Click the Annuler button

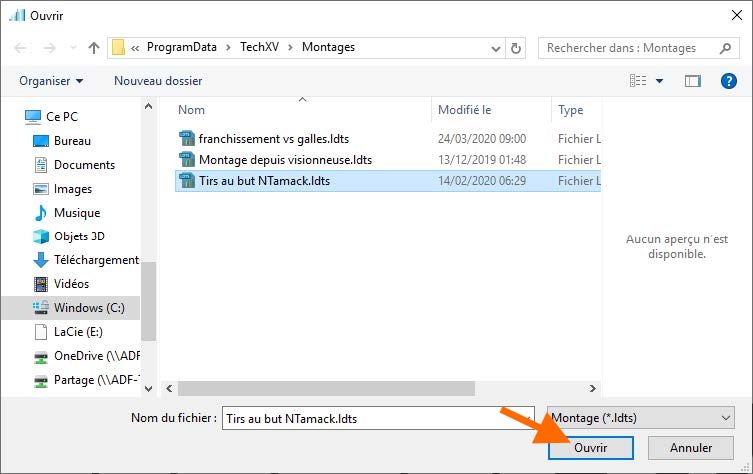click(691, 448)
